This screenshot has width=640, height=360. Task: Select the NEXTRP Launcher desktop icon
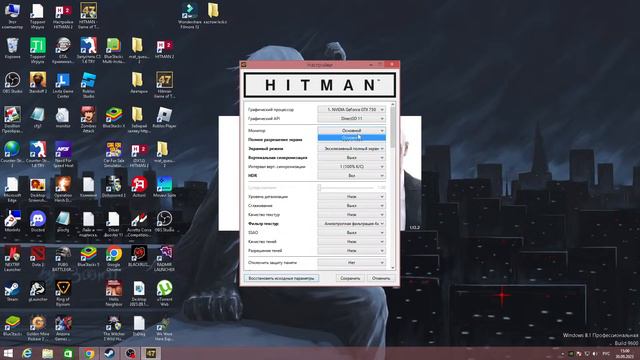[12, 259]
